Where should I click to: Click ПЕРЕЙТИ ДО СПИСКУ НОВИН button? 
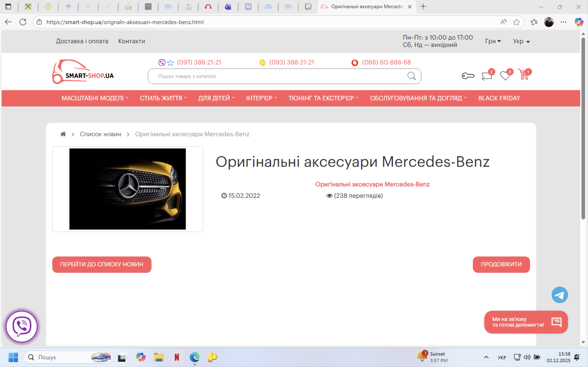coord(101,264)
